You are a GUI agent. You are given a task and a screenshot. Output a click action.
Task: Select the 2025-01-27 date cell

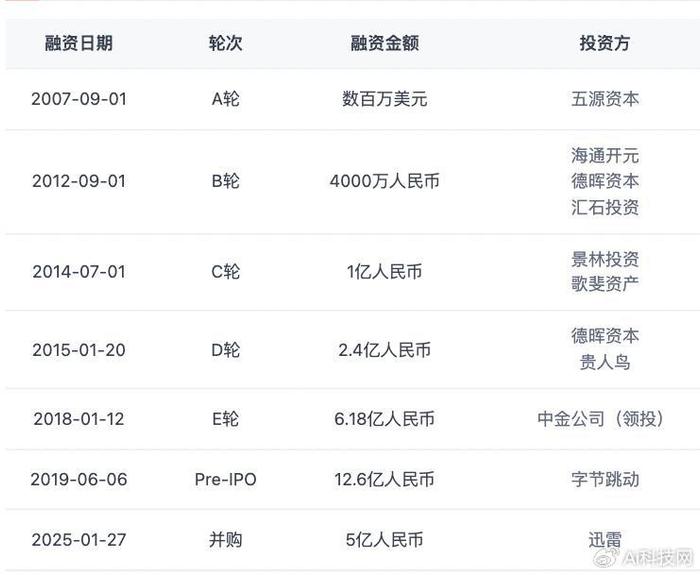[79, 540]
